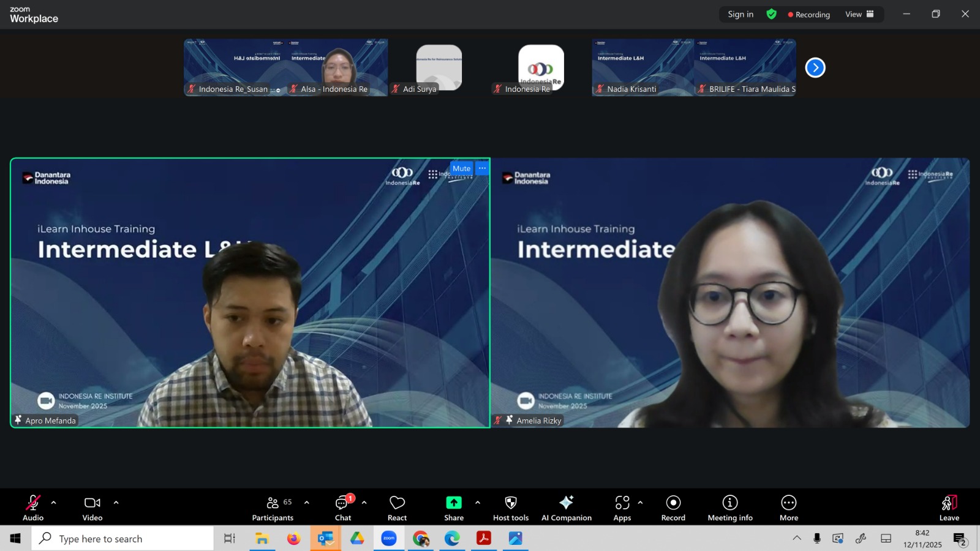Expand share options arrow next to Share
Viewport: 980px width, 551px height.
click(478, 503)
